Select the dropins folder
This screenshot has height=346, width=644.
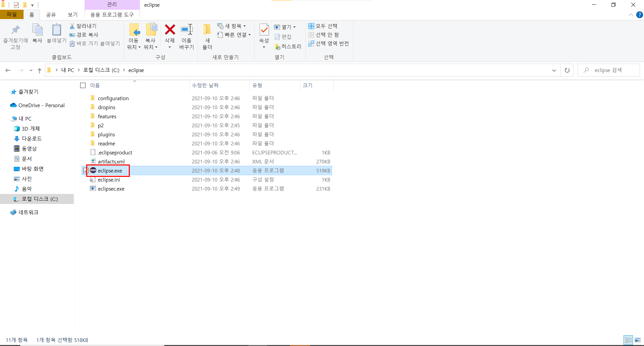207,108
